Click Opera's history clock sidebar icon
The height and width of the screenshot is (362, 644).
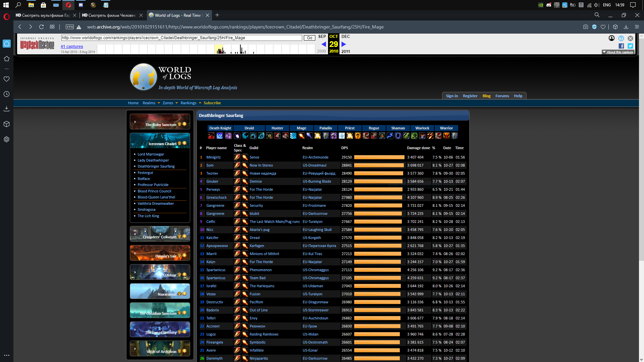click(x=6, y=94)
